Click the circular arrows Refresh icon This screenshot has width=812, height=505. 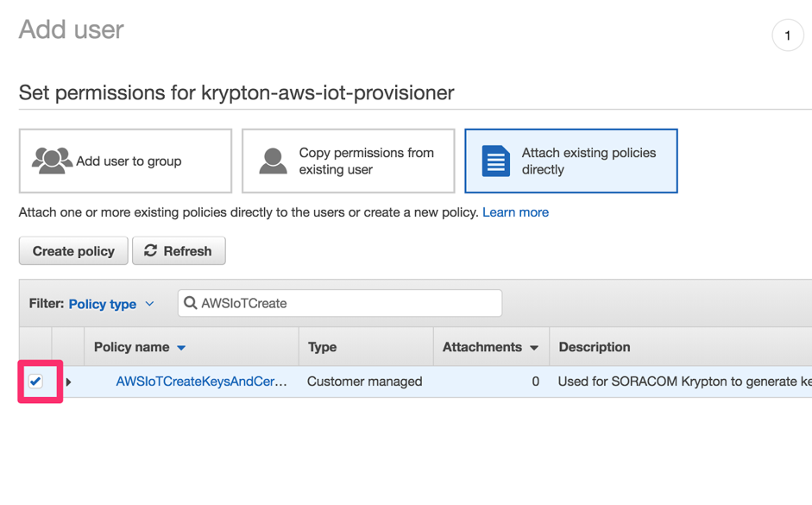151,250
